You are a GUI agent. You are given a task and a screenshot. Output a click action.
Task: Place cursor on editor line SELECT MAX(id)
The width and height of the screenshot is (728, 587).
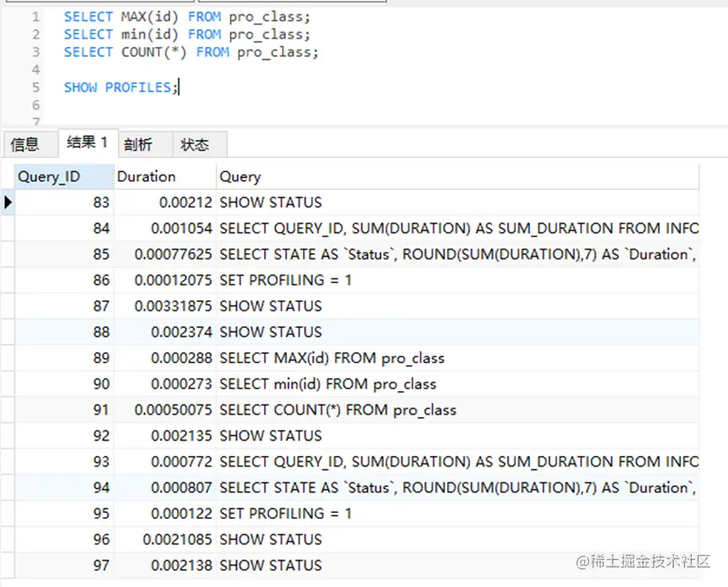click(x=187, y=17)
